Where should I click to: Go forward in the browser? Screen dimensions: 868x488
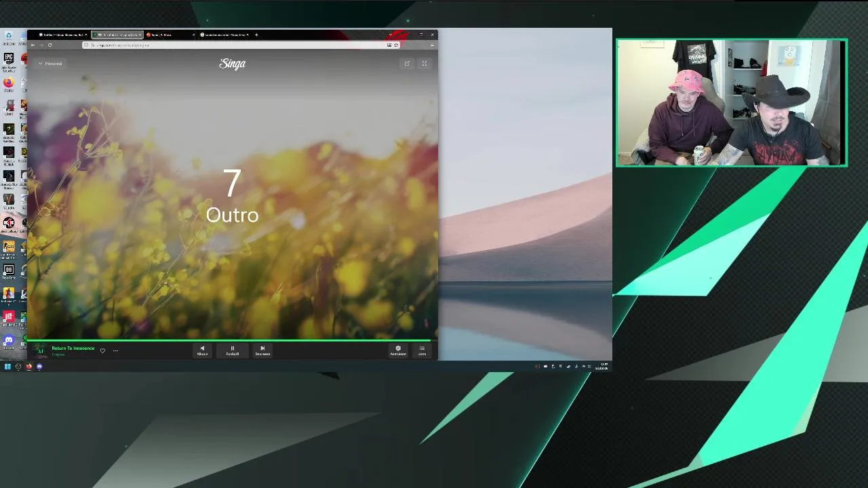pyautogui.click(x=41, y=45)
